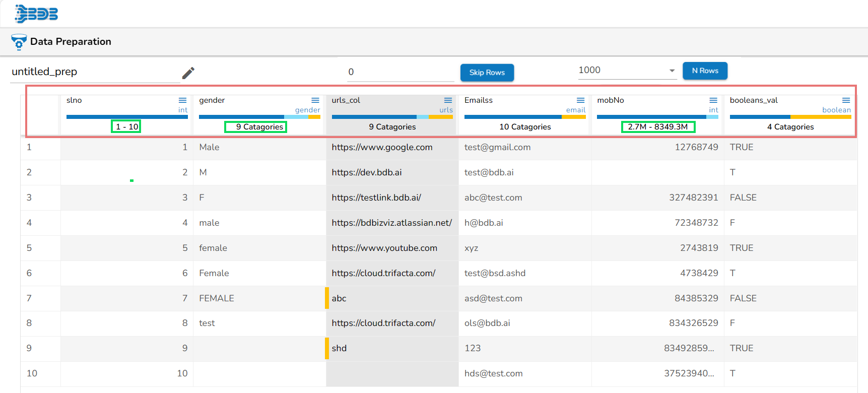Click the untitled_prep name field
868x393 pixels.
coord(95,72)
